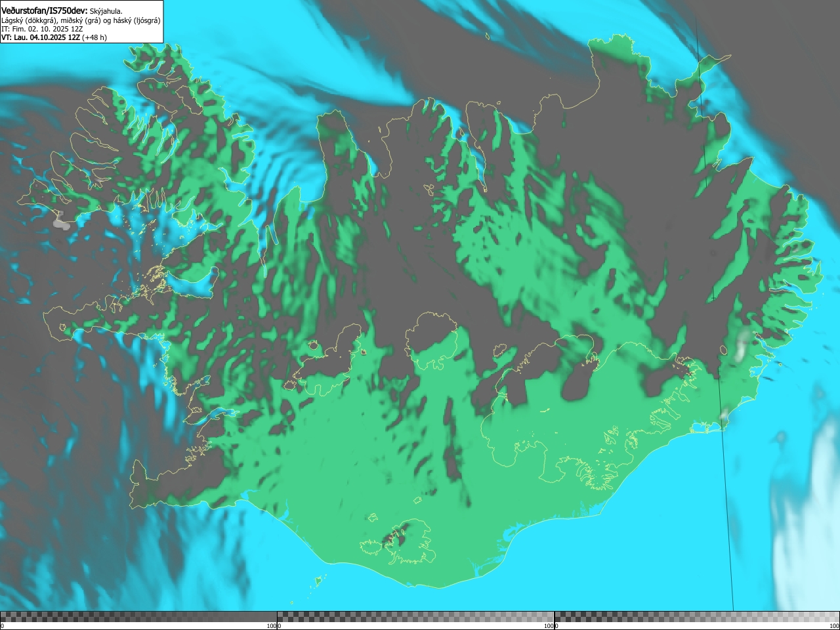Click the "IT: Fim. 02. 10. 2025 12Z" line
The width and height of the screenshot is (840, 630).
point(42,29)
